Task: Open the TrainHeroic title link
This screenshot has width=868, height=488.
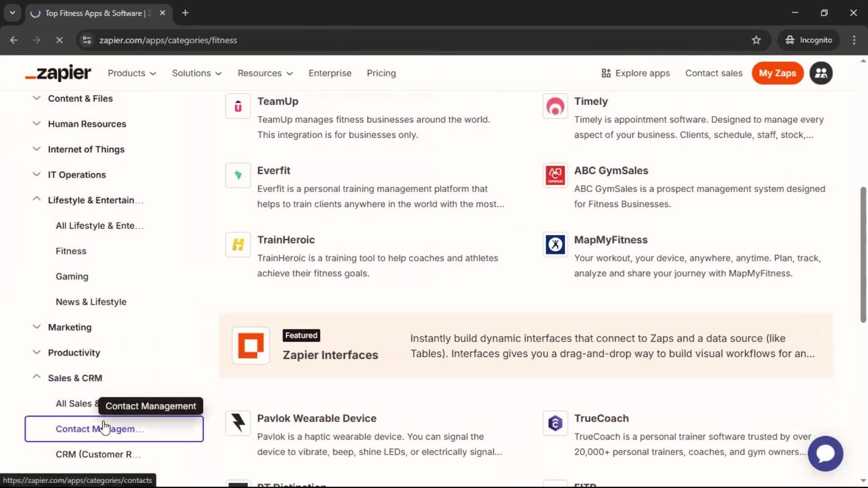Action: tap(286, 239)
